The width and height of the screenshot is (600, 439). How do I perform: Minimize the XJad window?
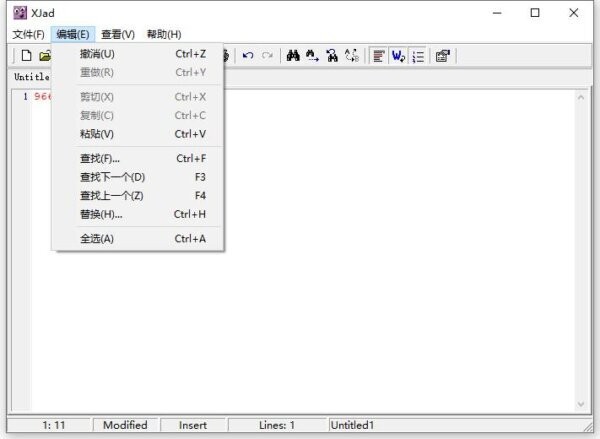497,13
